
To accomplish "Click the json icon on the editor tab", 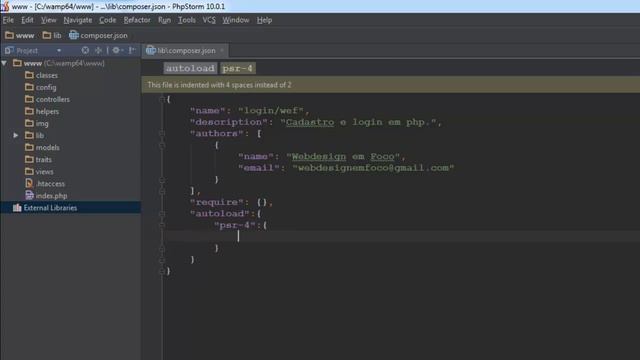I will (151, 50).
